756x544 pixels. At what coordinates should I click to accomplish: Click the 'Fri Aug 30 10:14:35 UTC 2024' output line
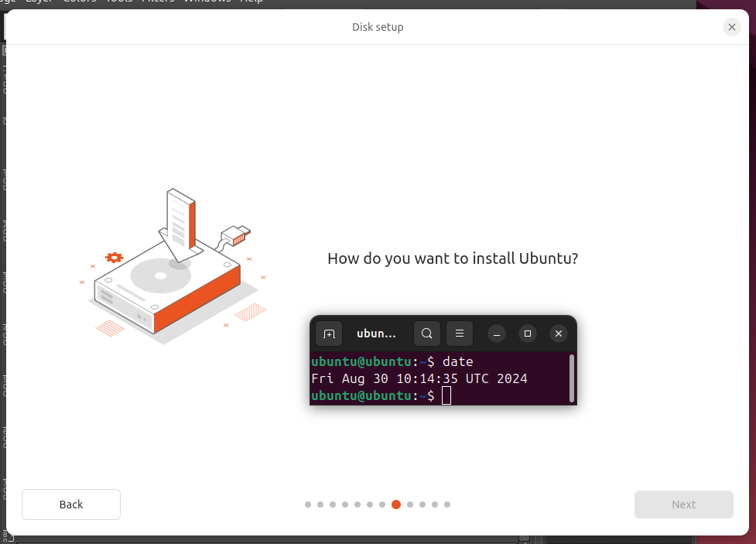click(x=419, y=378)
